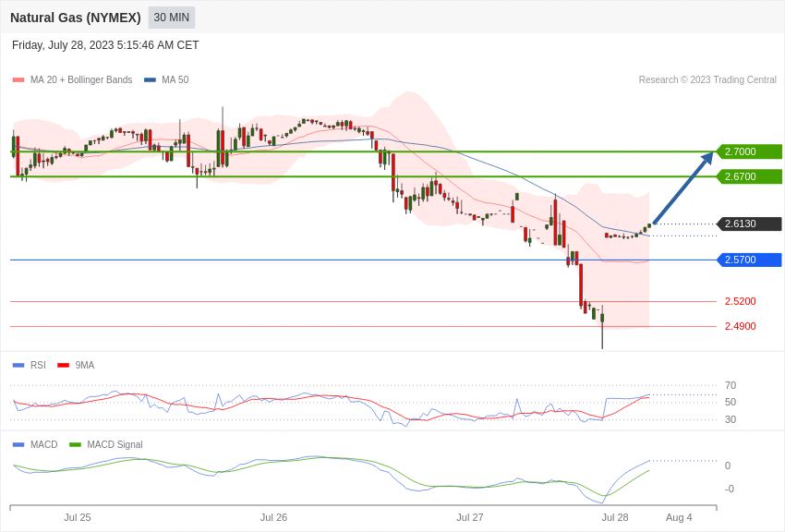Click the 30 MIN timeframe button
This screenshot has height=532, width=785.
(171, 18)
